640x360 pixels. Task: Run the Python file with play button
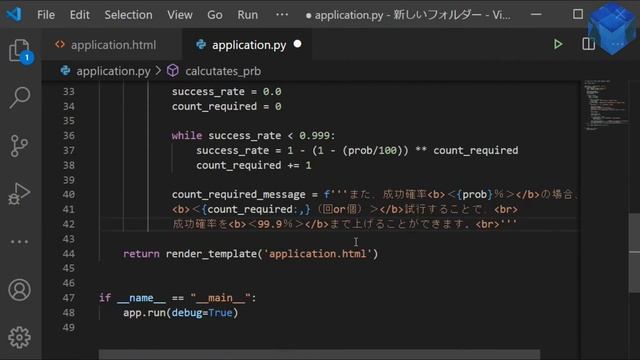tap(558, 44)
